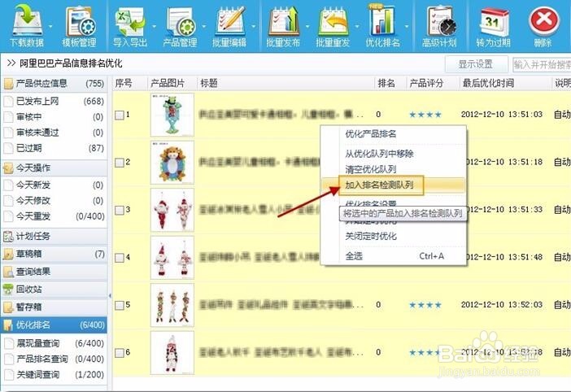Click the red 删除 delete icon
This screenshot has width=571, height=392.
click(x=544, y=21)
